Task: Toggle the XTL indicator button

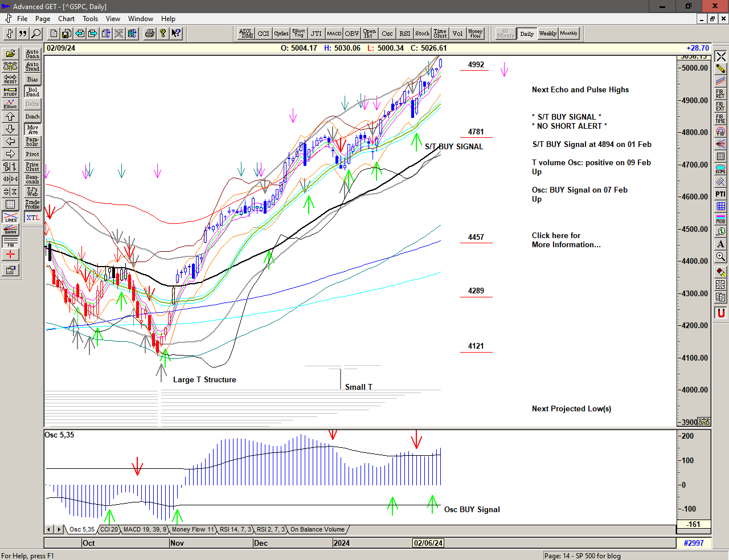Action: (x=32, y=218)
